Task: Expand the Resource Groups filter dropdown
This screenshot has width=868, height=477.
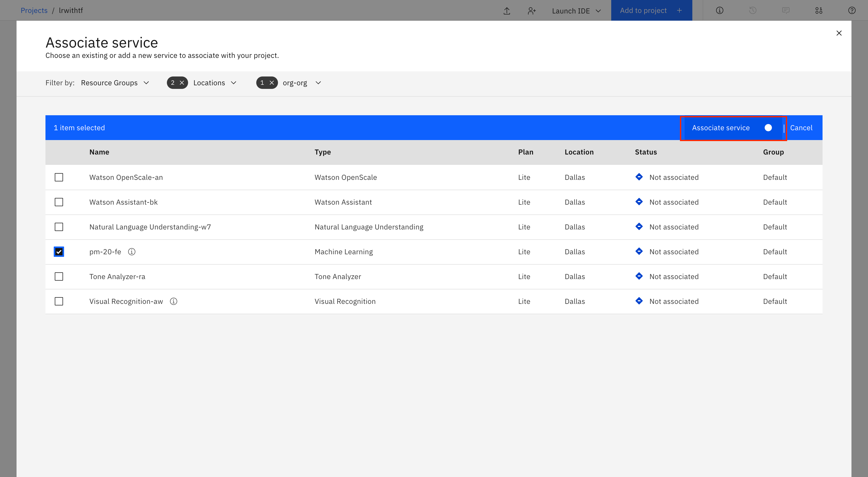Action: point(115,83)
